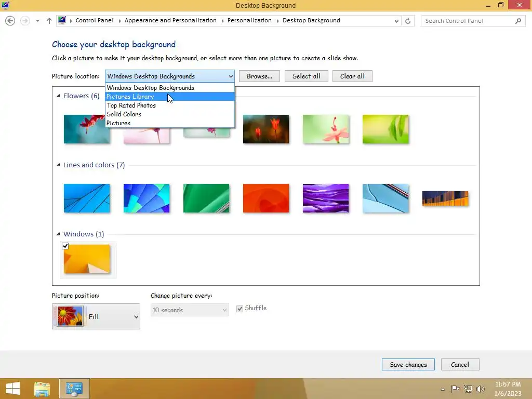532x399 pixels.
Task: Open the Change picture every dropdown
Action: point(189,310)
